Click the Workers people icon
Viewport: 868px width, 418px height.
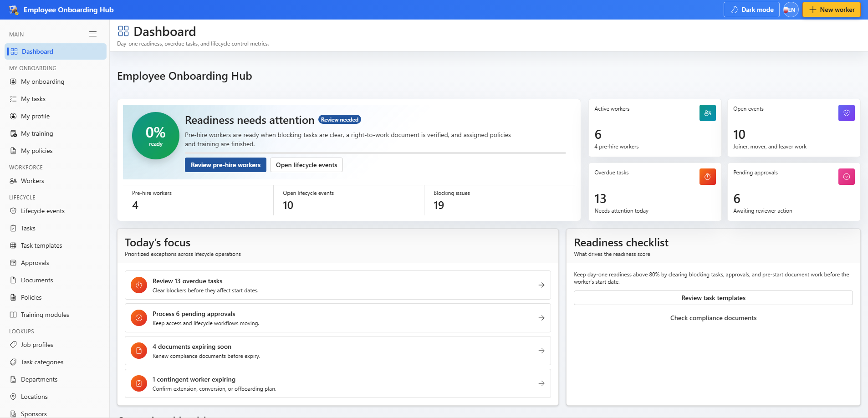pos(13,181)
